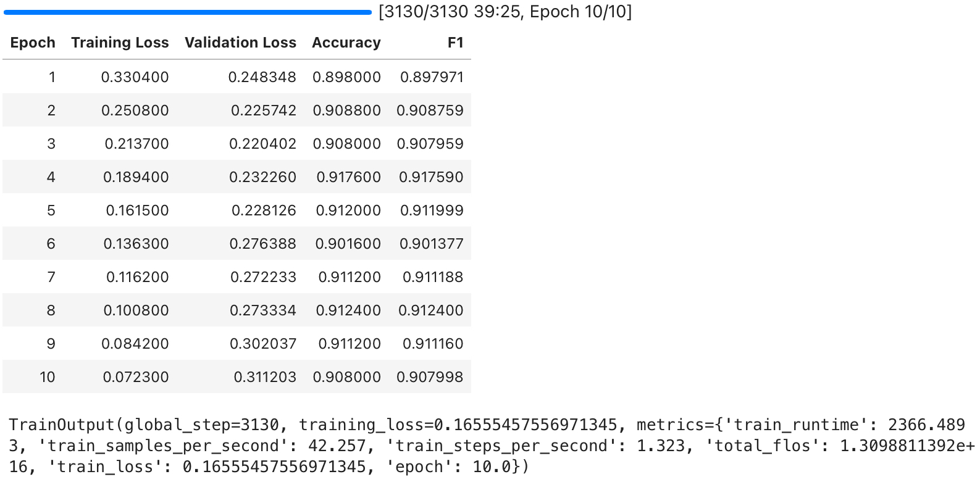The height and width of the screenshot is (482, 980).
Task: Select validation loss value 0.225742
Action: tap(263, 110)
